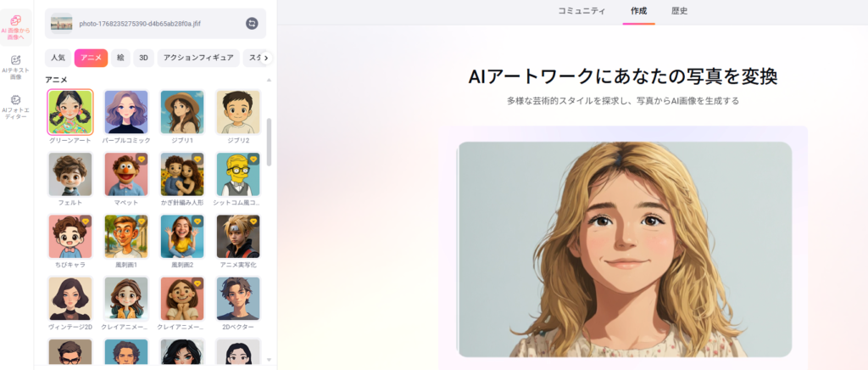Viewport: 868px width, 370px height.
Task: Choose the ジブリ1 style thumbnail
Action: pyautogui.click(x=182, y=112)
